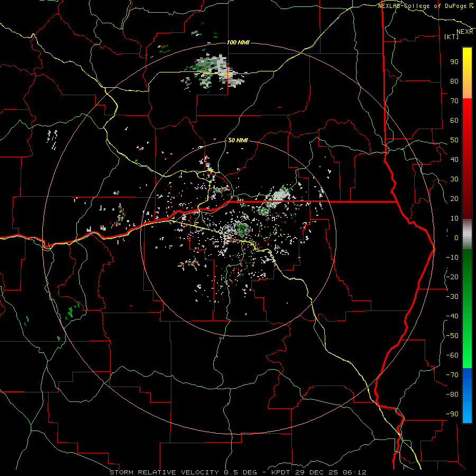
Task: Click the -60 value on velocity scale
Action: 452,355
